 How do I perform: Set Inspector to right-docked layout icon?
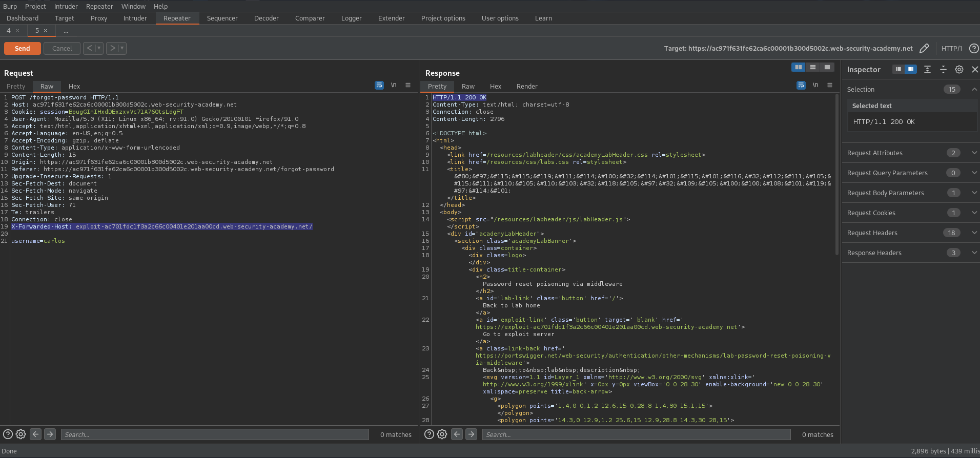click(x=911, y=69)
